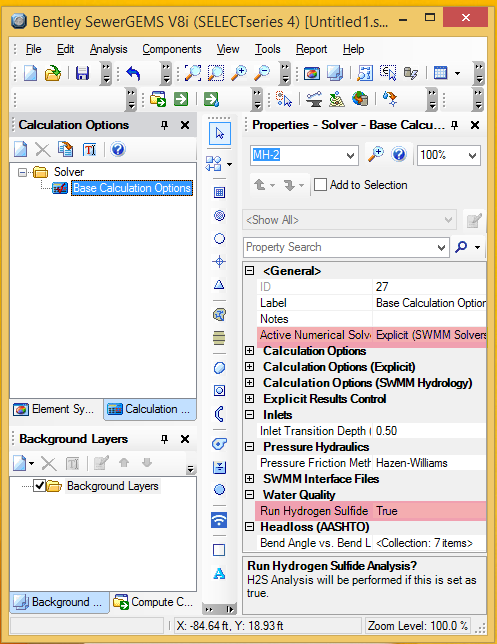Open the File menu

(x=33, y=49)
